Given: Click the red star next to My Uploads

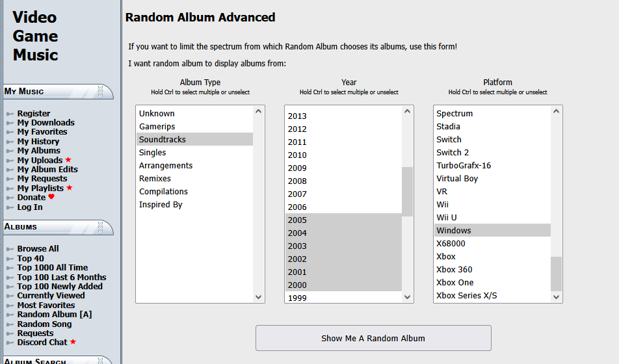Looking at the screenshot, I should (68, 160).
